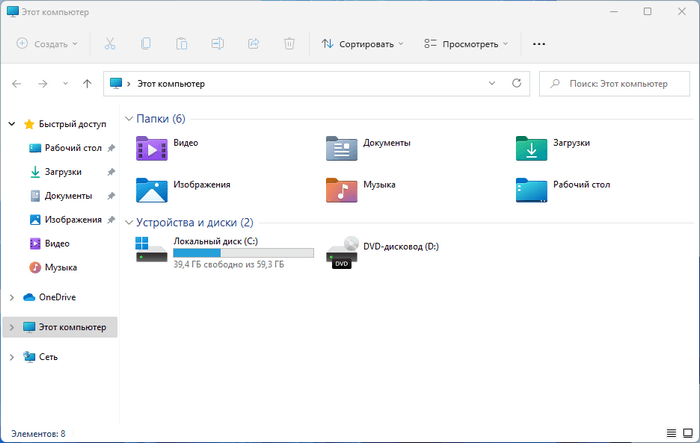The image size is (700, 443).
Task: Click the Copy icon in toolbar
Action: [x=146, y=44]
